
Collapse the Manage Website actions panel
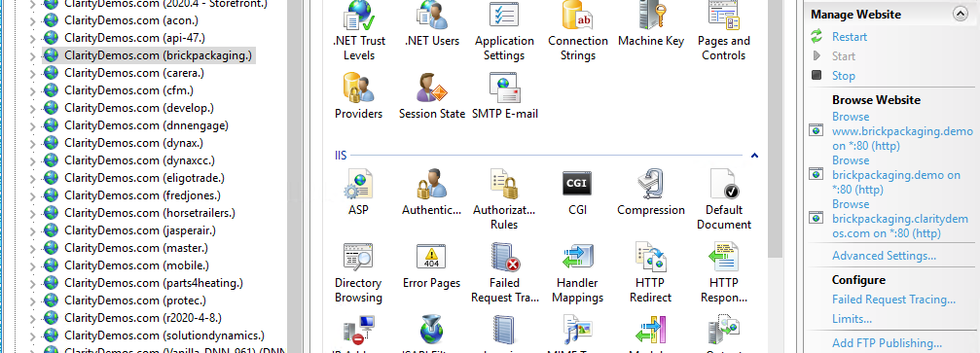point(960,15)
